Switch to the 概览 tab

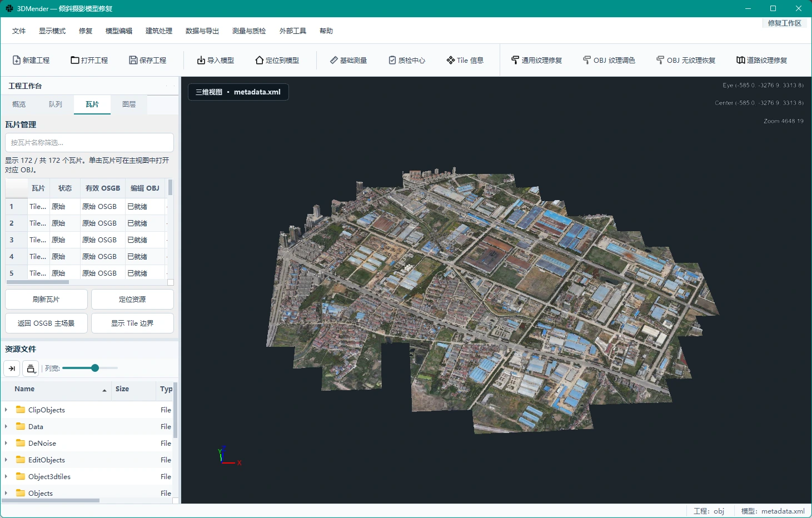[x=19, y=104]
